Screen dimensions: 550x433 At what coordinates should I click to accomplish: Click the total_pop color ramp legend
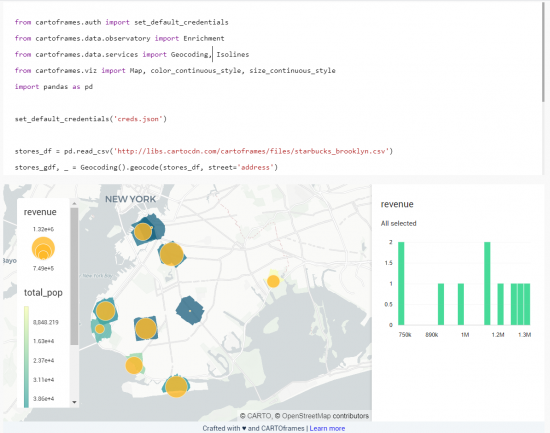(x=26, y=357)
